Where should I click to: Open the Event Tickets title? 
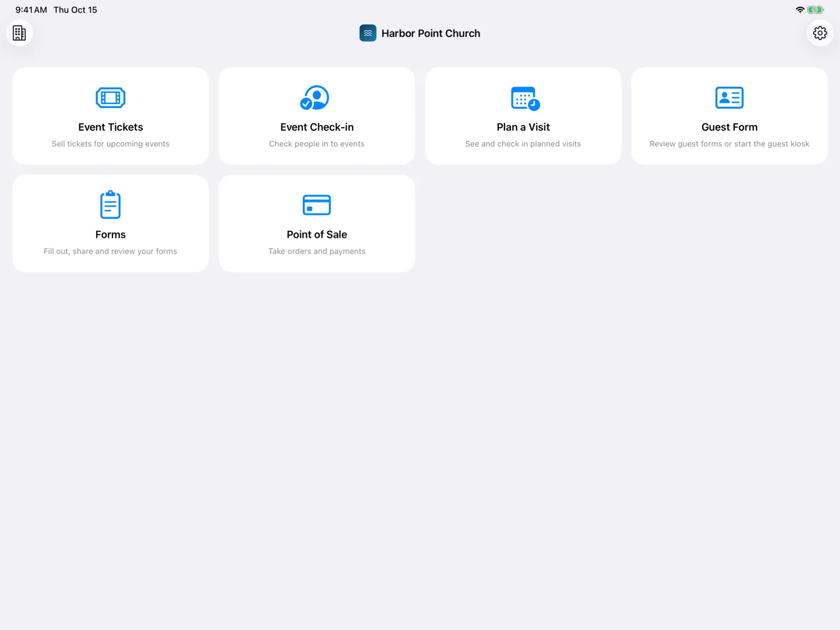[111, 127]
